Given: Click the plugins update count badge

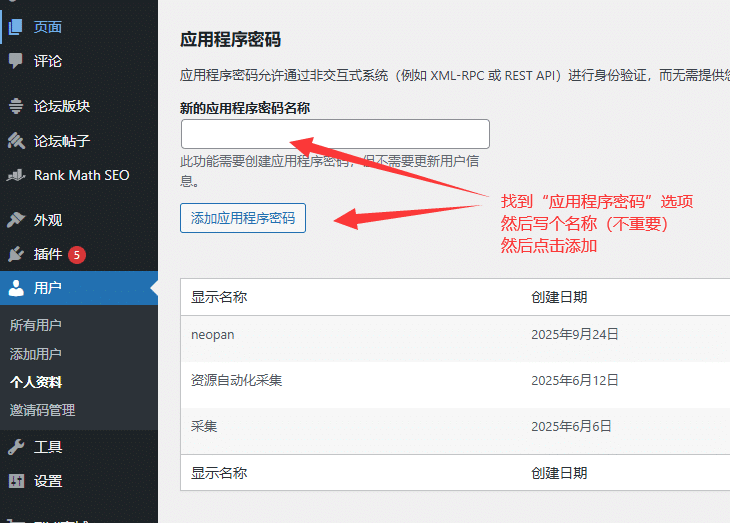Looking at the screenshot, I should point(77,255).
